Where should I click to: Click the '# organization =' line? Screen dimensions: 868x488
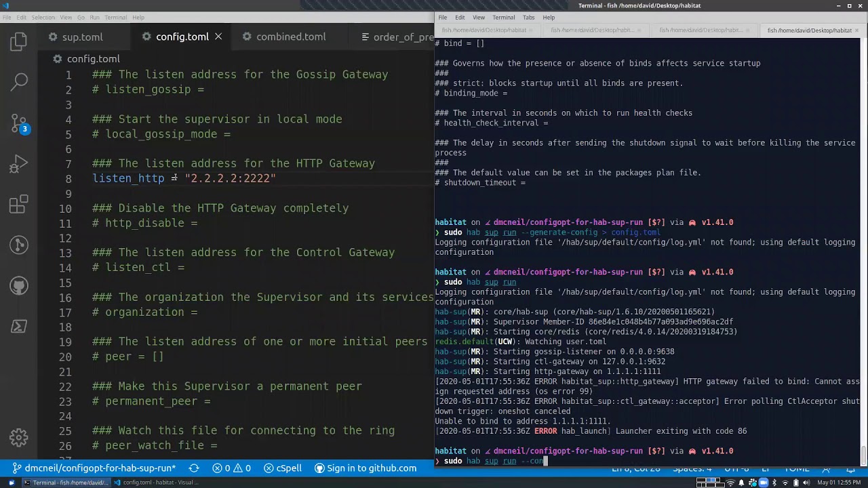[x=144, y=312]
